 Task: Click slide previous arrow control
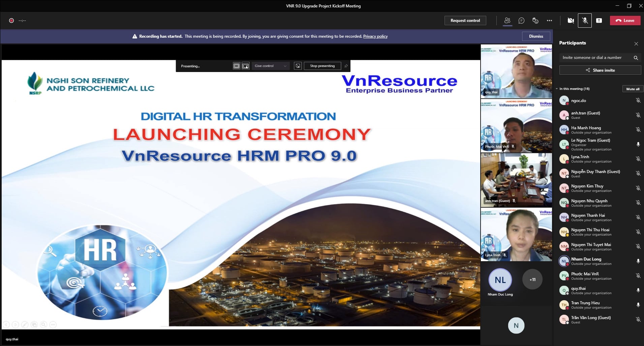tap(6, 325)
